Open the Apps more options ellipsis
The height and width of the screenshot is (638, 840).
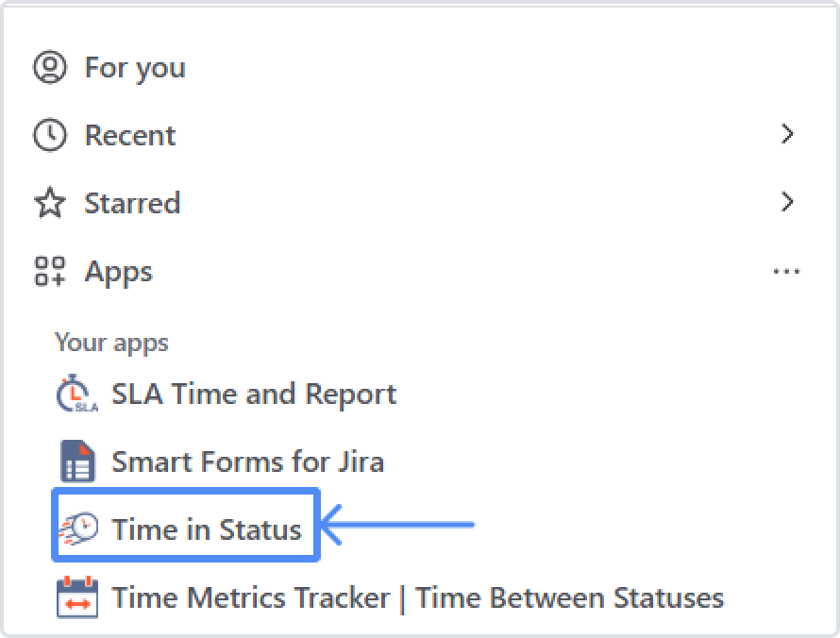coord(786,273)
